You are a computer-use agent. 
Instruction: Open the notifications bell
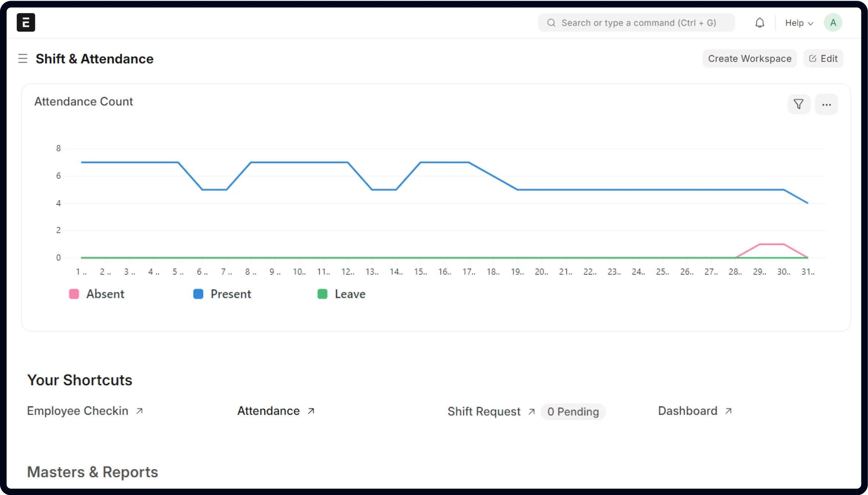click(x=760, y=23)
